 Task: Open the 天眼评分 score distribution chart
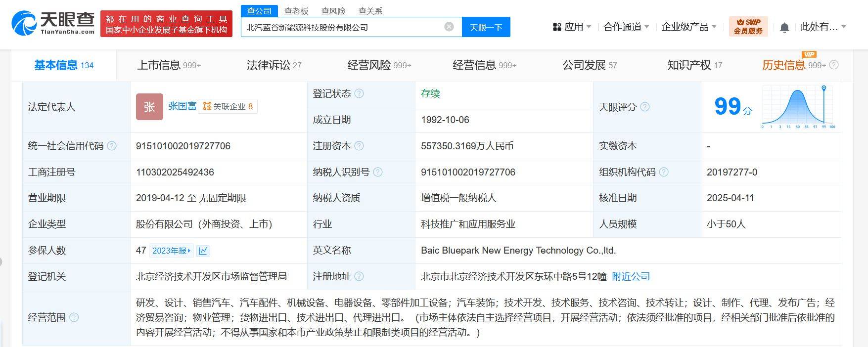[x=799, y=107]
